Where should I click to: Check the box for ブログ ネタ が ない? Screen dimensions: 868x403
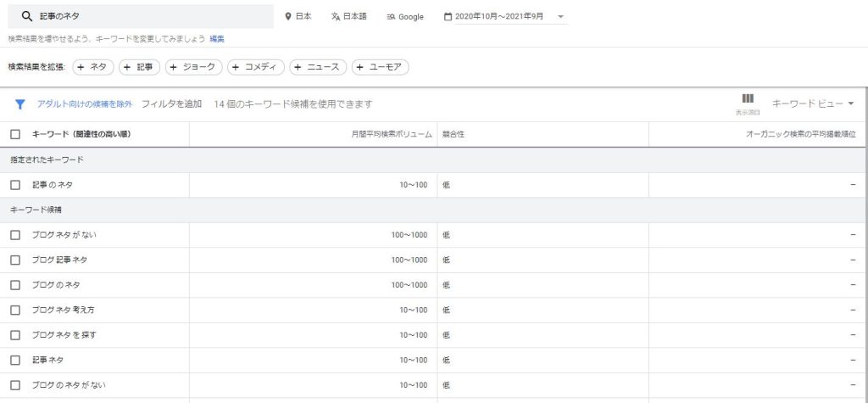15,235
